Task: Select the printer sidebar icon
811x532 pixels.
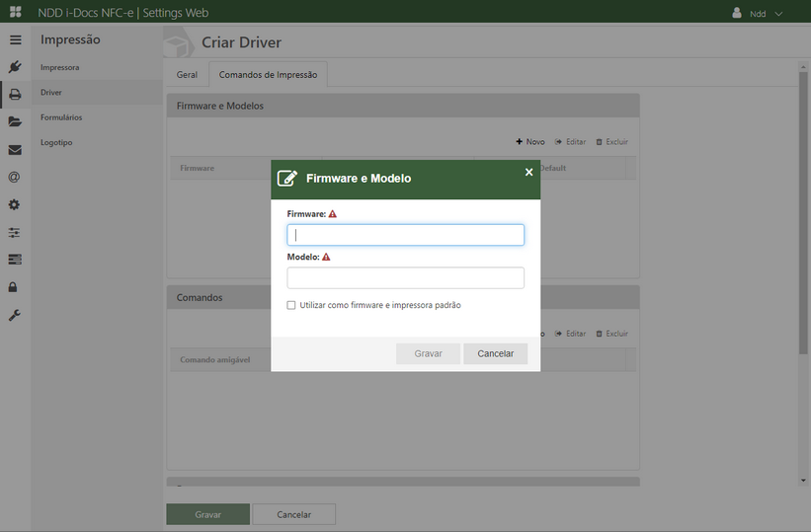Action: point(15,94)
